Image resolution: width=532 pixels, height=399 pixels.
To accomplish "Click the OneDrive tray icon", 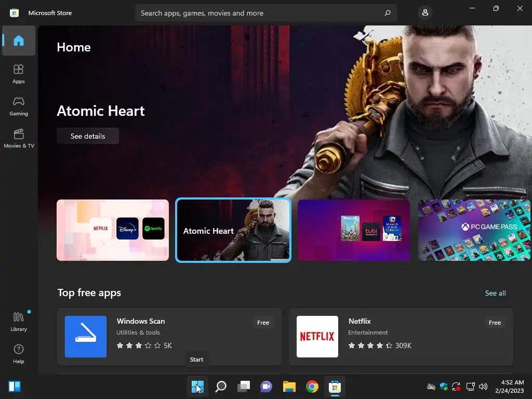I will point(431,387).
